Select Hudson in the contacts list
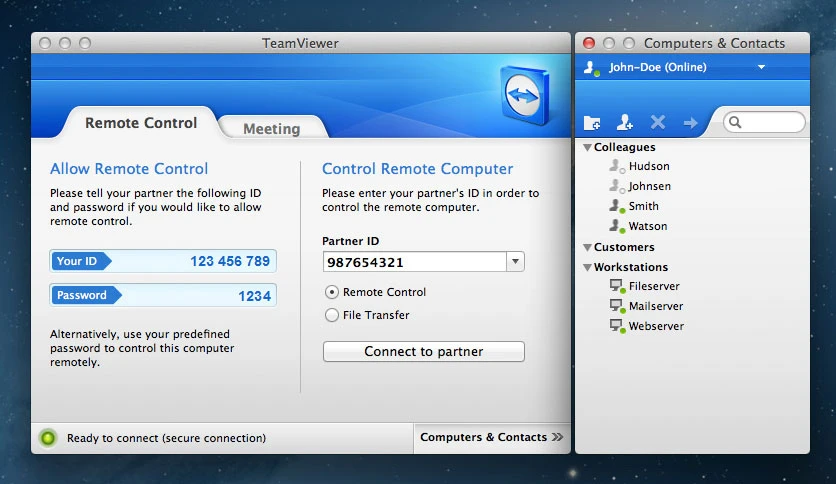The height and width of the screenshot is (484, 836). (648, 166)
